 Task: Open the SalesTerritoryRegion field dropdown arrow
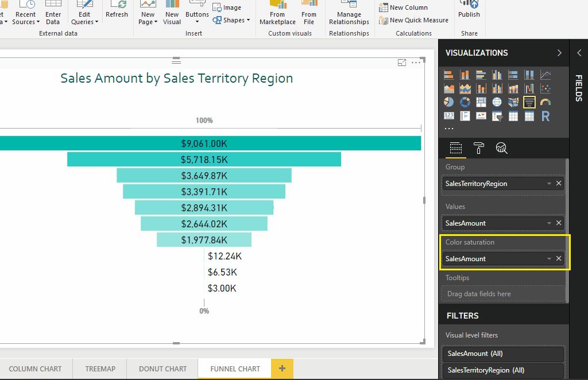[x=549, y=184]
